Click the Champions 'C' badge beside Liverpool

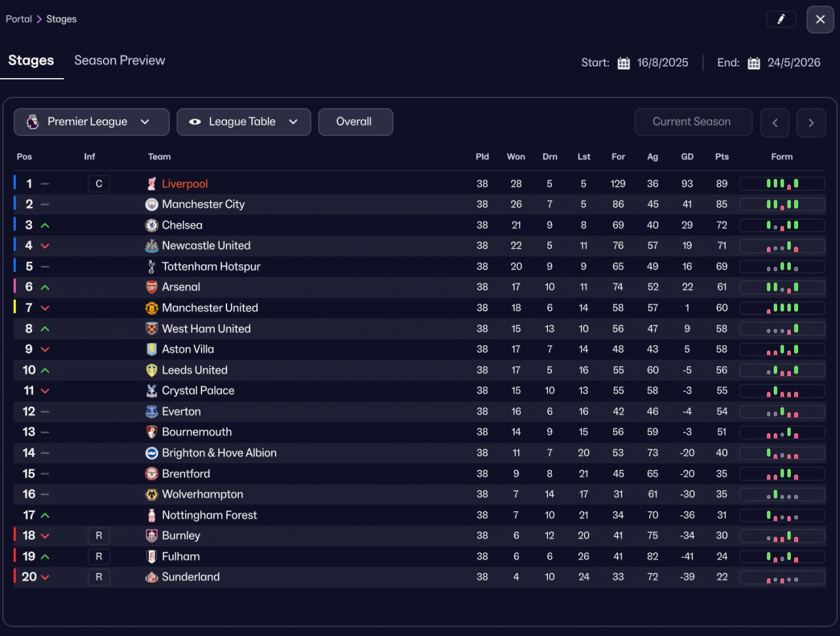(98, 184)
